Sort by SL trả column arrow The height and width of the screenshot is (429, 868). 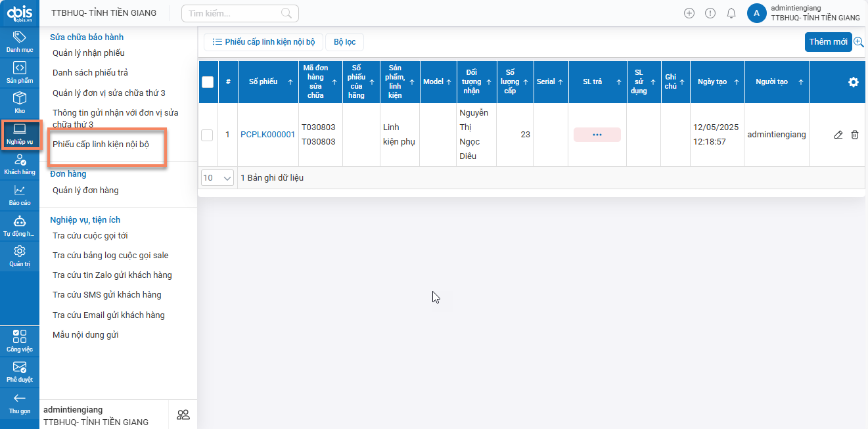[x=618, y=82]
